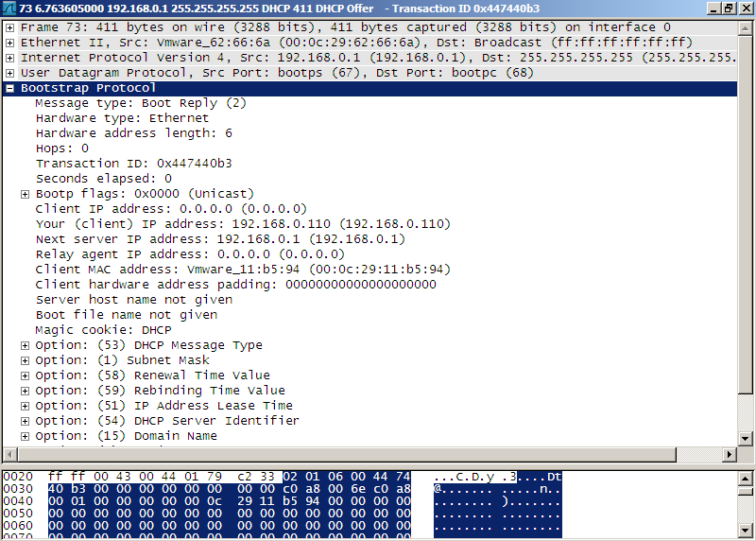This screenshot has height=541, width=756.
Task: Expand Option (58) Renewal Time Value
Action: tap(25, 375)
